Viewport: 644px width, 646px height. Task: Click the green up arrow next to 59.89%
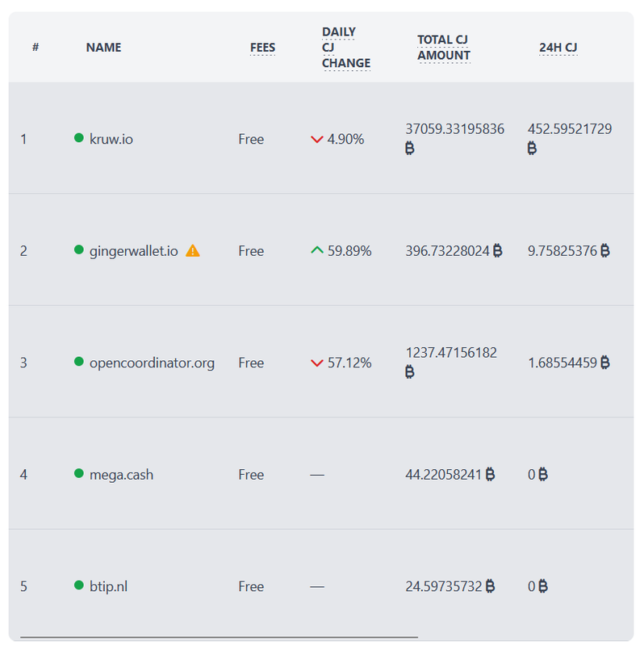tap(316, 250)
